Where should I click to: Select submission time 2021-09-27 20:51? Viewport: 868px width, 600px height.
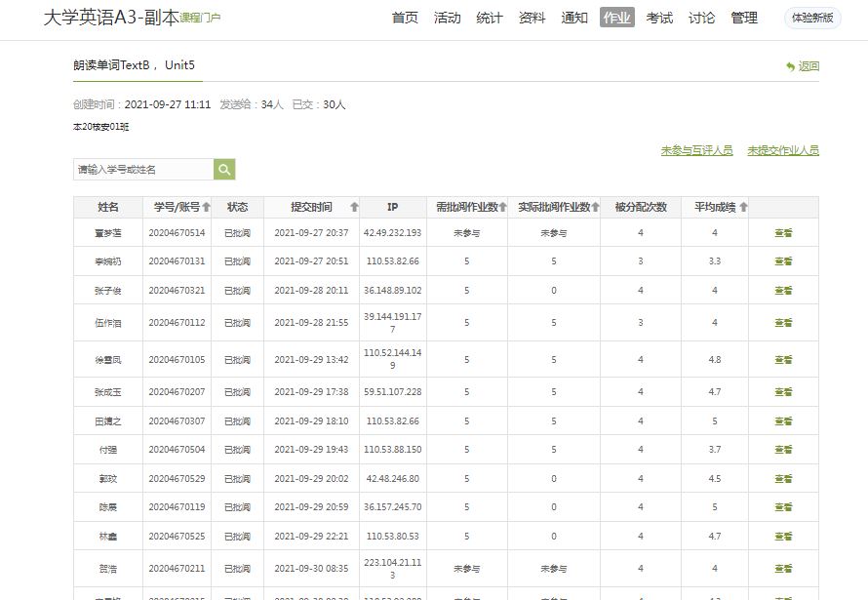311,261
